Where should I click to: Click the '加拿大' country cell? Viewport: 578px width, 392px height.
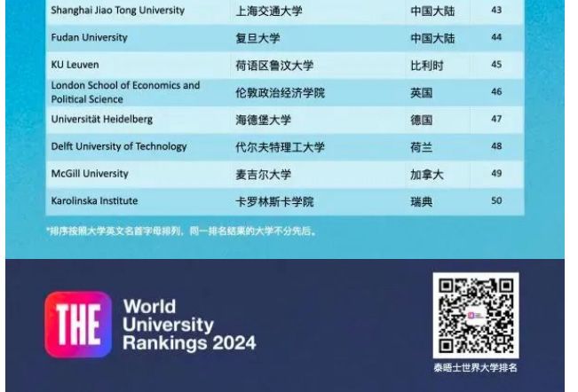click(x=427, y=175)
